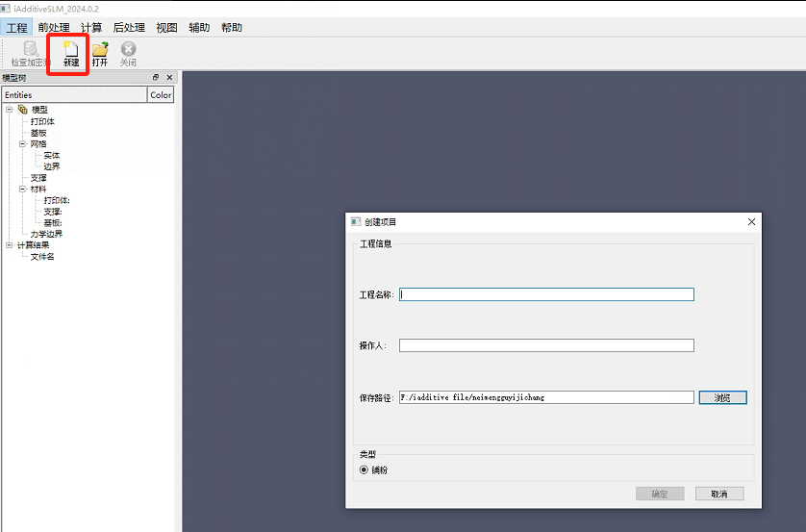Float the 模型树 panel
The image size is (806, 532).
click(156, 78)
